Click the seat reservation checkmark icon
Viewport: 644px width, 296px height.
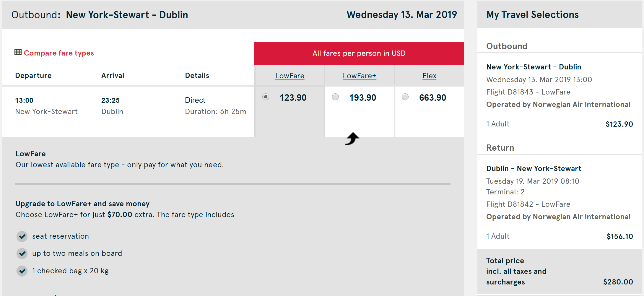(22, 236)
